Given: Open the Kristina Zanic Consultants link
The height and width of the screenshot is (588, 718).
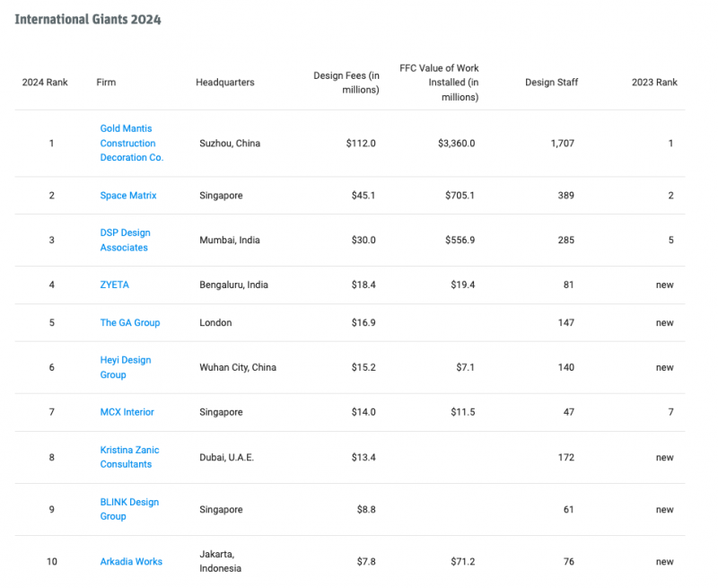Looking at the screenshot, I should pos(129,457).
